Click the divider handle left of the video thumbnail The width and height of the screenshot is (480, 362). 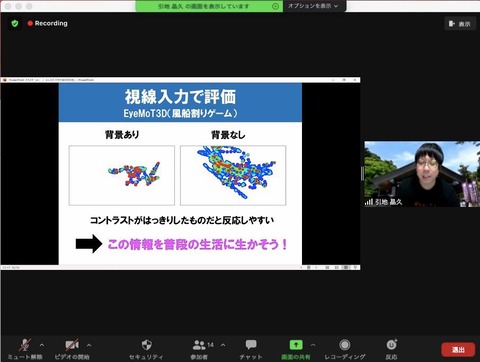(362, 174)
